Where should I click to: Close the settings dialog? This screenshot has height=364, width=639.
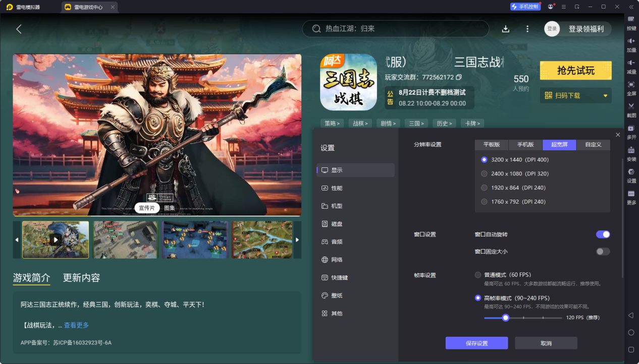coord(618,135)
